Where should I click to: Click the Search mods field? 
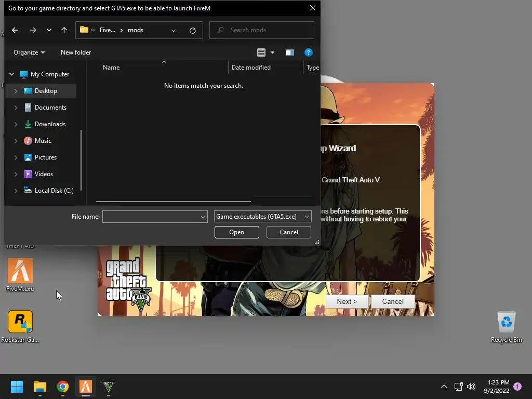pyautogui.click(x=262, y=30)
